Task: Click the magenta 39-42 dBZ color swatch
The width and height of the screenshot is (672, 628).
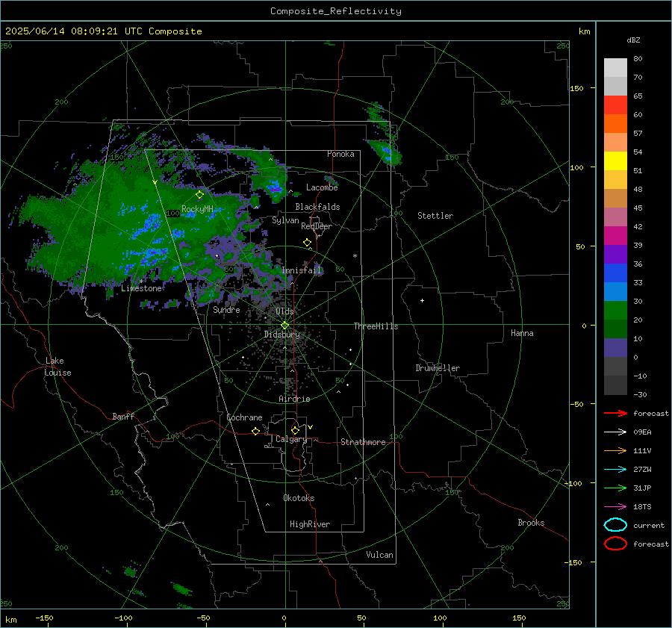Action: tap(615, 236)
